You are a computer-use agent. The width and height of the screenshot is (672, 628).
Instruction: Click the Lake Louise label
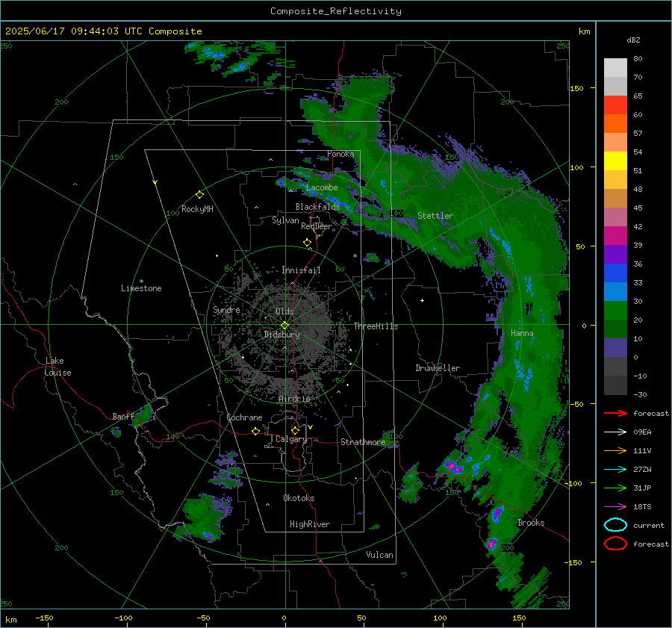(x=57, y=367)
